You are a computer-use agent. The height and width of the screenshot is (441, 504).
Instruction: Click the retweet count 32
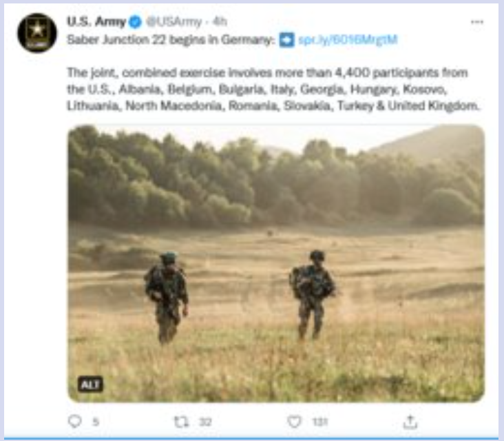205,422
